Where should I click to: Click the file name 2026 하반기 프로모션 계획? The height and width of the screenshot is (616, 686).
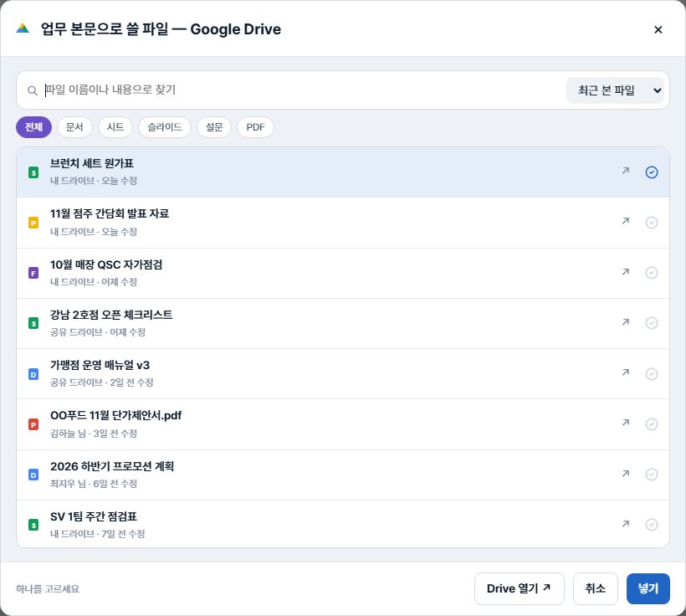coord(112,466)
